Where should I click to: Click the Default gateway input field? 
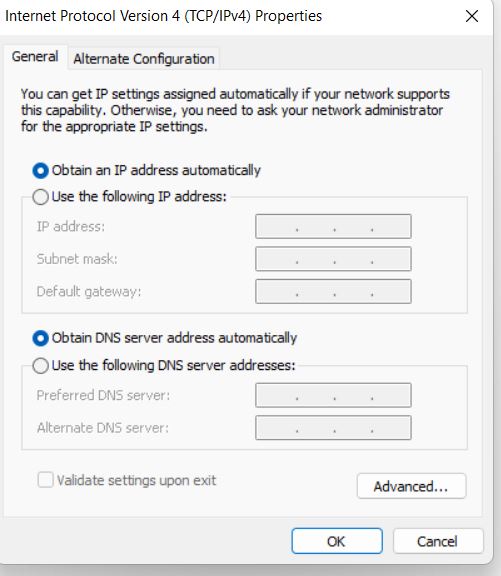(333, 291)
